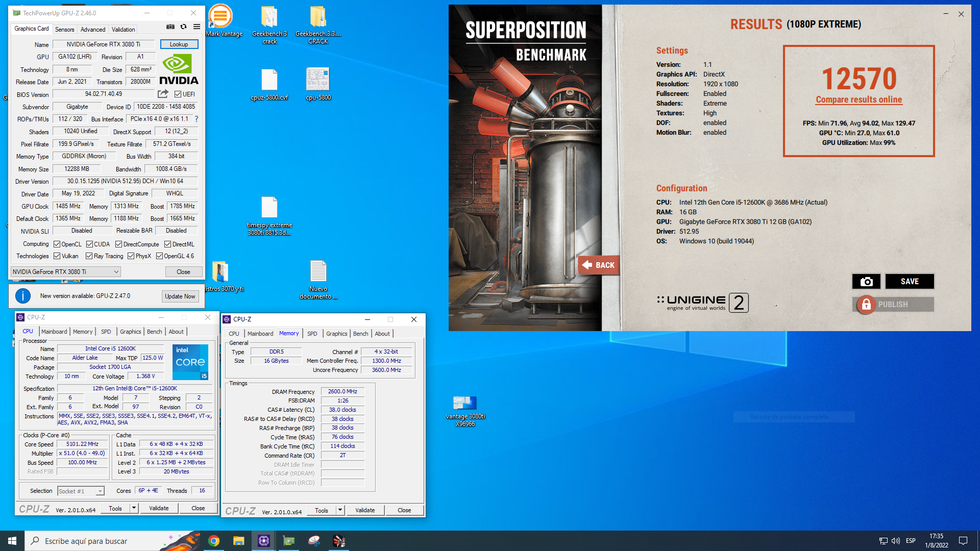Click the Superposition benchmark taskbar icon
980x551 pixels.
(x=339, y=541)
